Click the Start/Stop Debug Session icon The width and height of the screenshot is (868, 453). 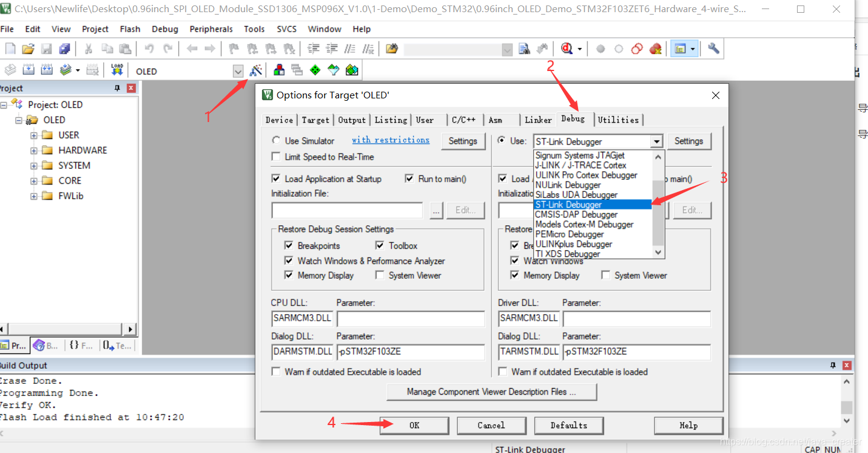click(x=567, y=49)
